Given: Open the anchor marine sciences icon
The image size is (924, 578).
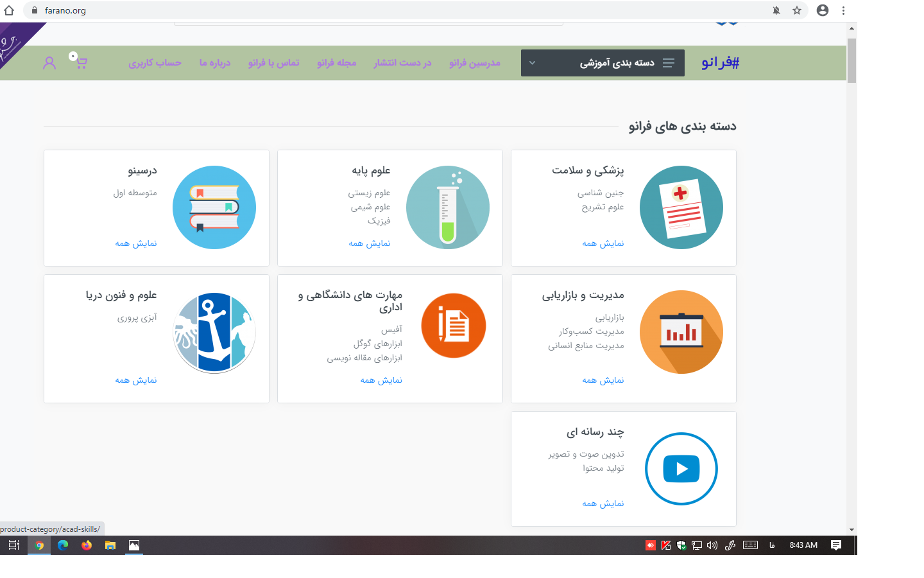Looking at the screenshot, I should [214, 332].
